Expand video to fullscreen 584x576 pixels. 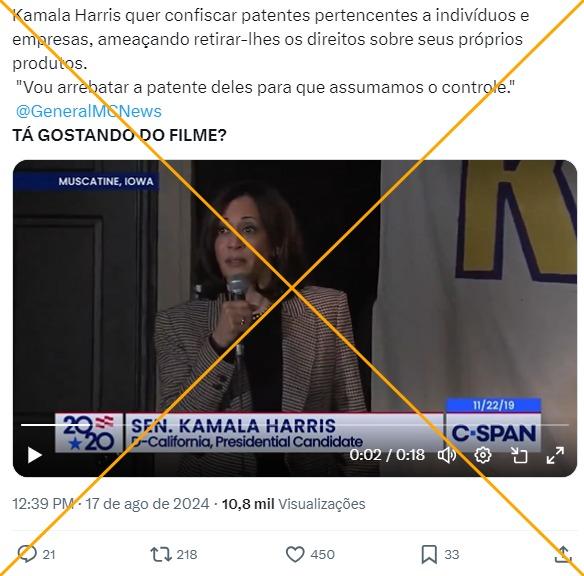[555, 455]
